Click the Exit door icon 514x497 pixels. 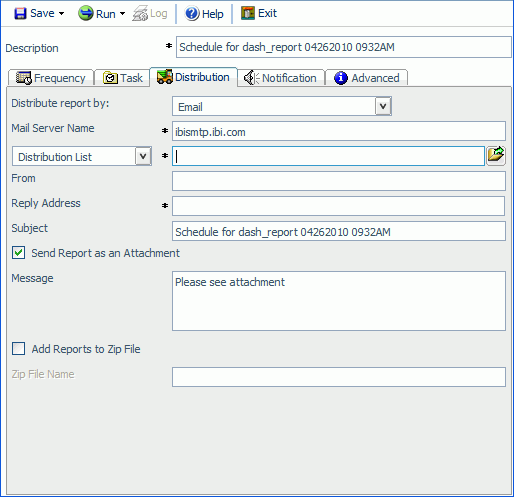coord(248,13)
